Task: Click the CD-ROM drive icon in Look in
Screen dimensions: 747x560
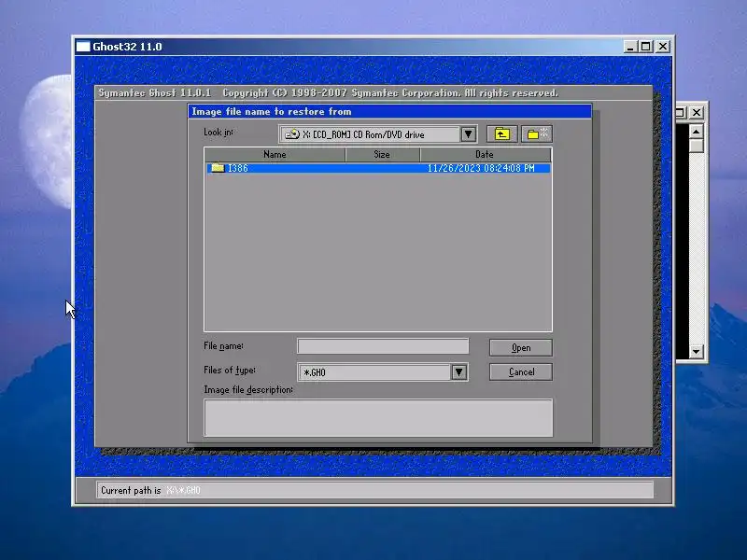Action: (292, 134)
